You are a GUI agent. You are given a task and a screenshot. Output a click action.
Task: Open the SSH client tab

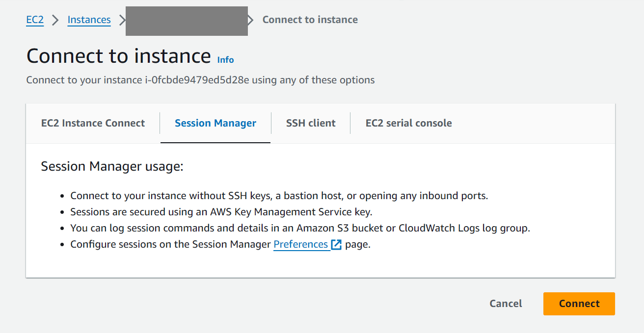coord(311,123)
